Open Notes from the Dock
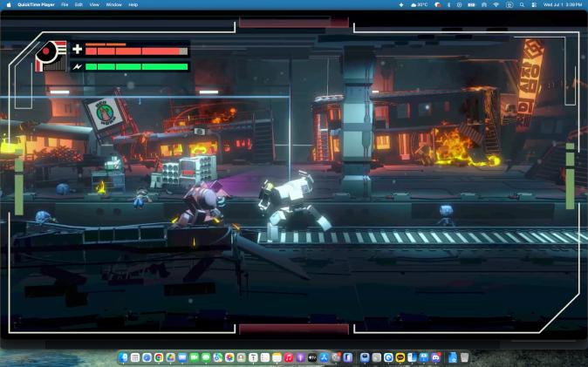Viewport: 588px width, 367px height. pos(277,357)
